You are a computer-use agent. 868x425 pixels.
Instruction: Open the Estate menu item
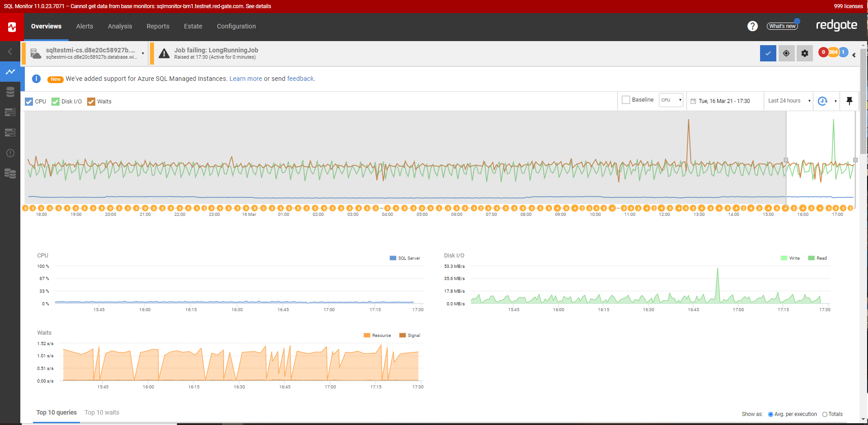point(193,26)
